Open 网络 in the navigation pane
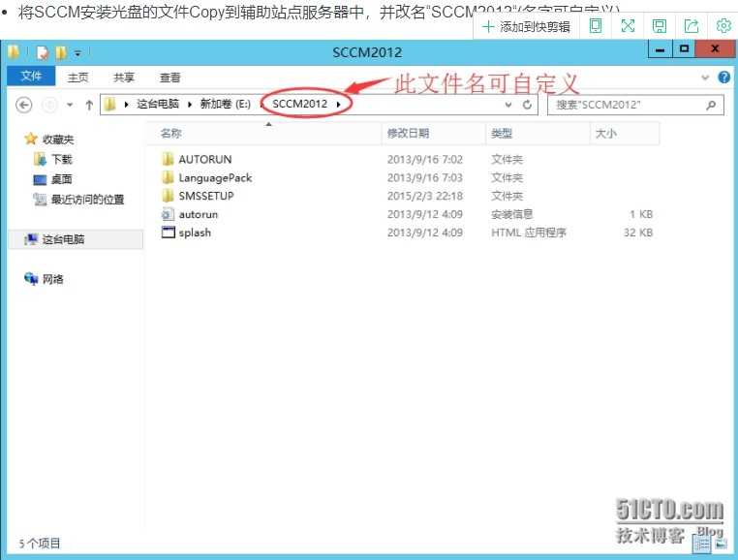 click(x=52, y=279)
